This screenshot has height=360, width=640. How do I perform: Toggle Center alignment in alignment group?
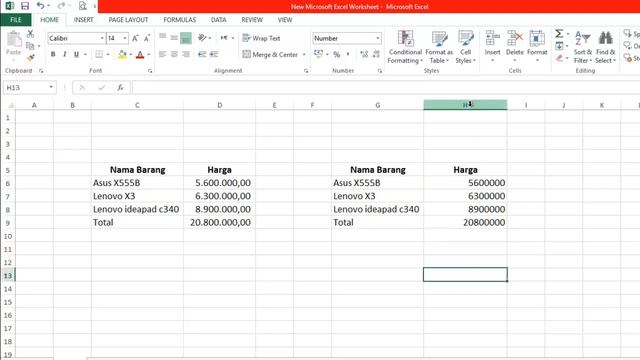(x=174, y=54)
